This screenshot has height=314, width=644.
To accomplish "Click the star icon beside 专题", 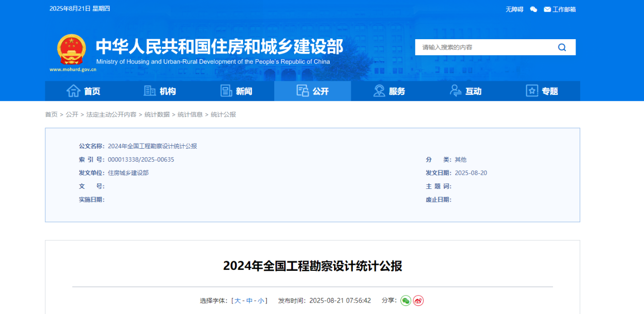I will pyautogui.click(x=532, y=91).
